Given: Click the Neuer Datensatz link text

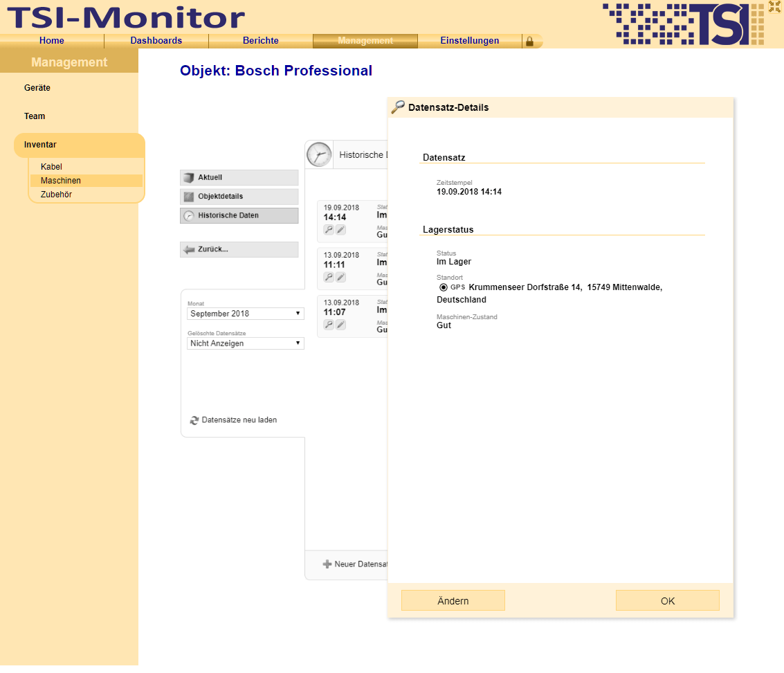Looking at the screenshot, I should pos(361,564).
